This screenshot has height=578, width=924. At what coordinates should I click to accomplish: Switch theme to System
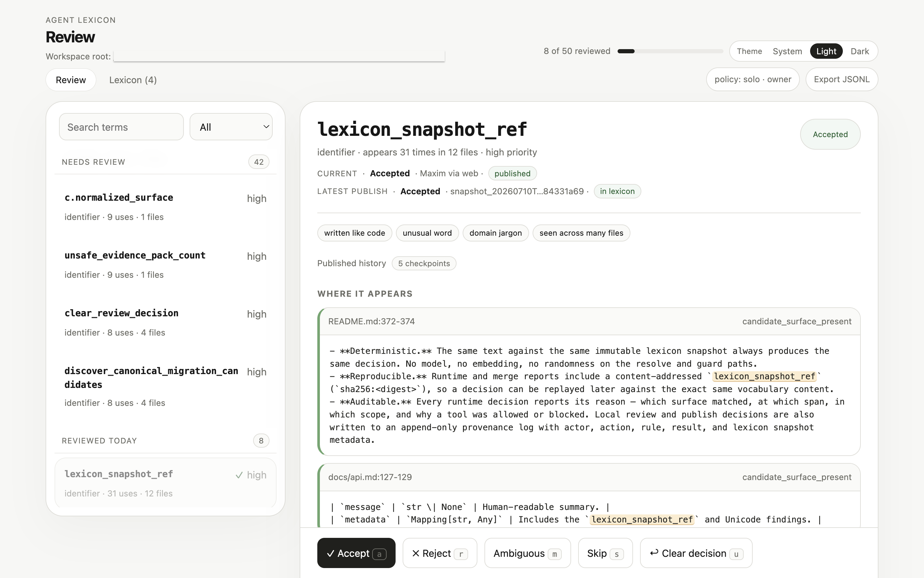click(x=787, y=51)
